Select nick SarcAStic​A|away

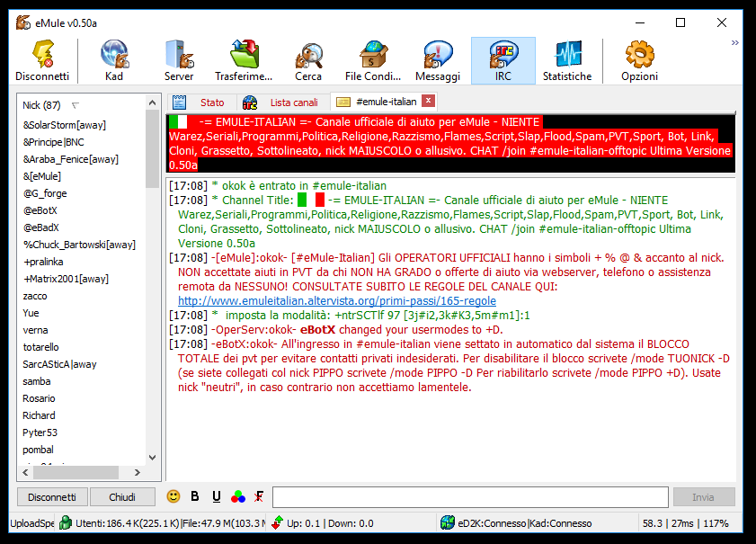tap(59, 364)
